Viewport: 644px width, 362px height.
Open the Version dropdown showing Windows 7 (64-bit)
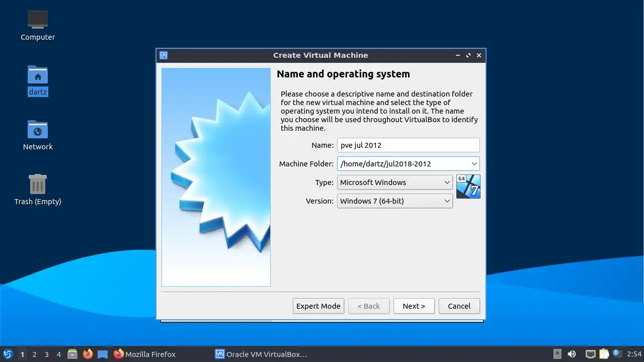tap(395, 201)
